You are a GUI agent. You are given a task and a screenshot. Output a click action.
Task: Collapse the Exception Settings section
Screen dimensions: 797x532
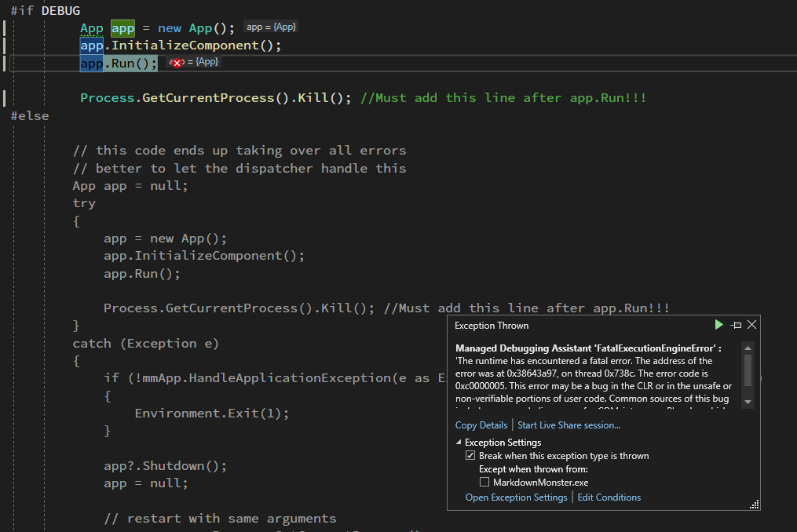pos(458,442)
